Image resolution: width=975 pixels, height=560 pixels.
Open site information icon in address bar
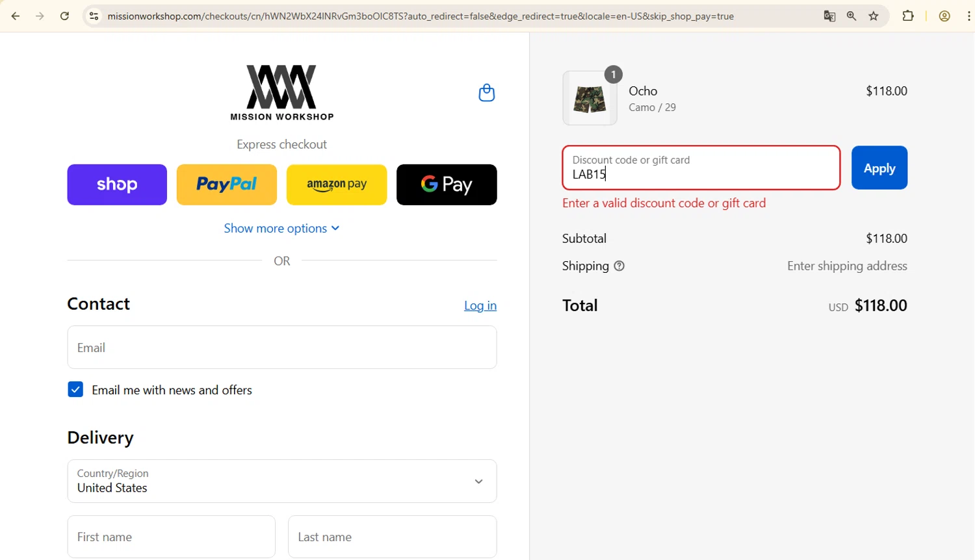(x=94, y=16)
